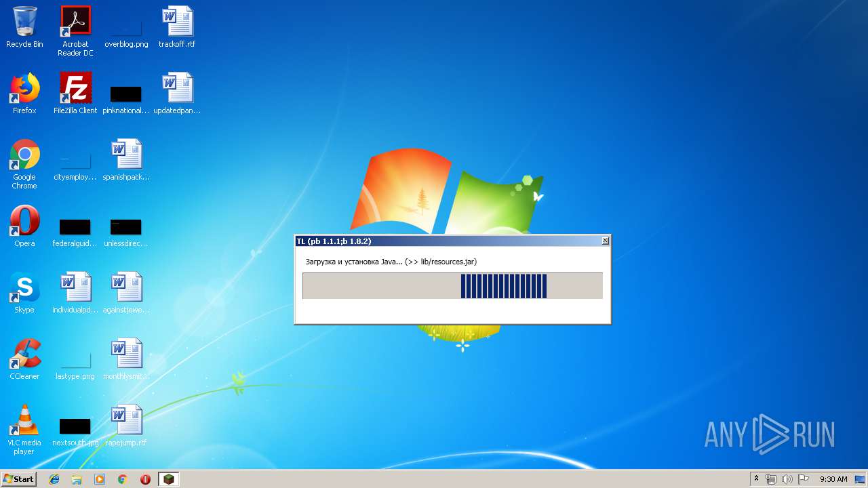Select the rapejump.rtf document icon
Viewport: 868px width, 488px height.
click(x=126, y=426)
